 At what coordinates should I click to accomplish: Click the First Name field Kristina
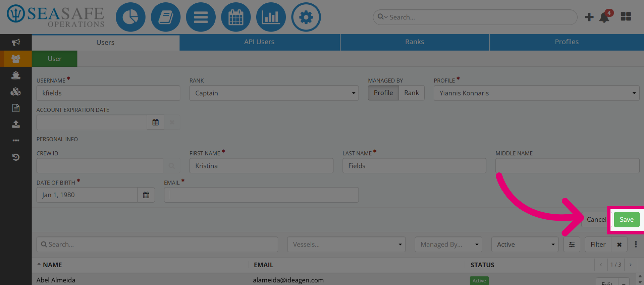[x=261, y=166]
